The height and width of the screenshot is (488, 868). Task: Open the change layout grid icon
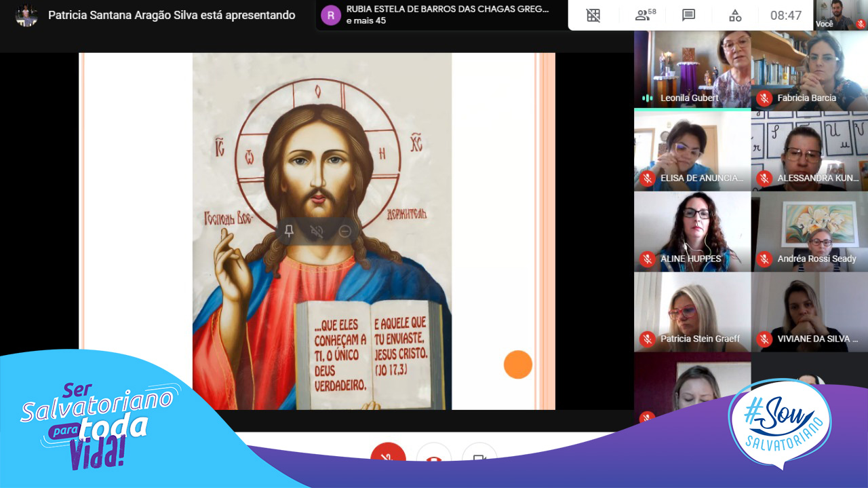(593, 15)
